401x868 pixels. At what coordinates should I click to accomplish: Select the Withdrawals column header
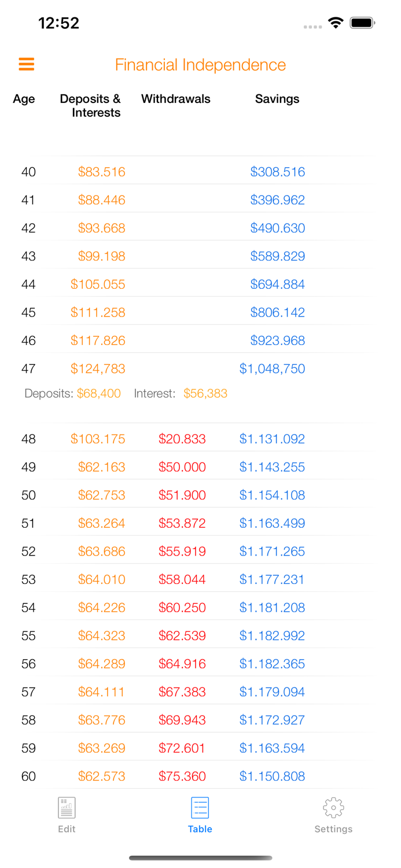click(175, 99)
